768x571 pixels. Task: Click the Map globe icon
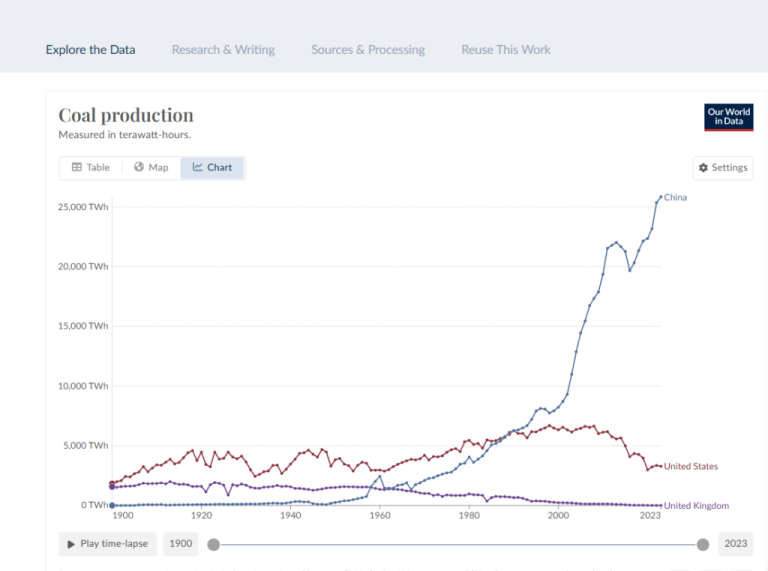point(139,167)
